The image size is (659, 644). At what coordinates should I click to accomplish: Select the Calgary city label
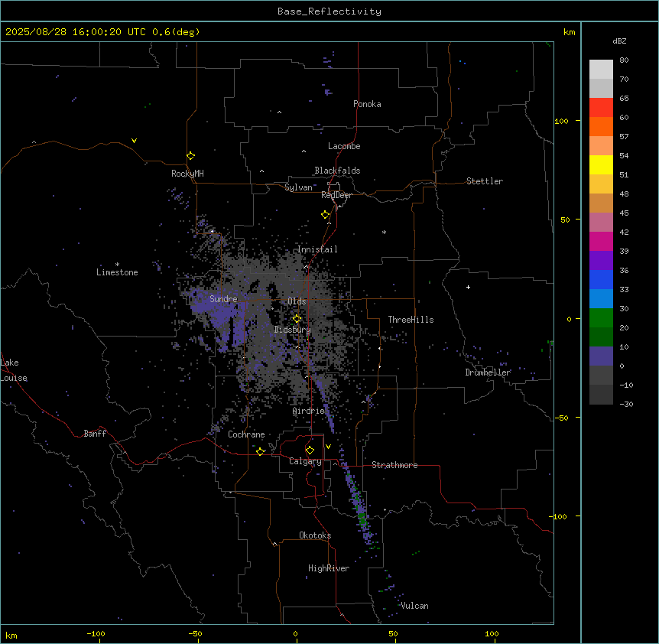pos(305,461)
